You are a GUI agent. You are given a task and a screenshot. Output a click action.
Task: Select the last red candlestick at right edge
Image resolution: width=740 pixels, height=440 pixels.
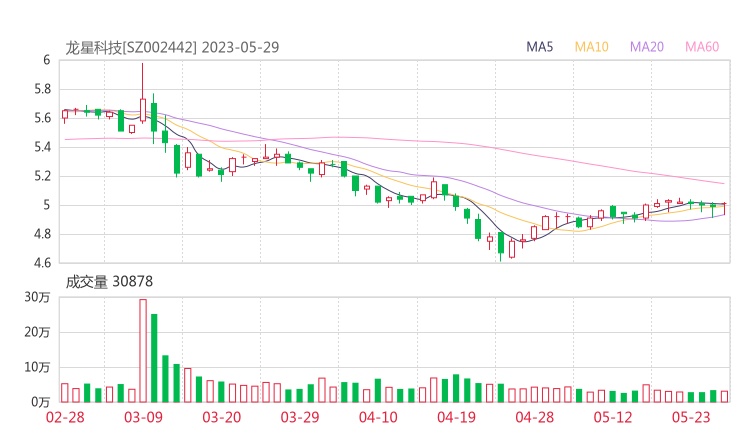click(724, 209)
